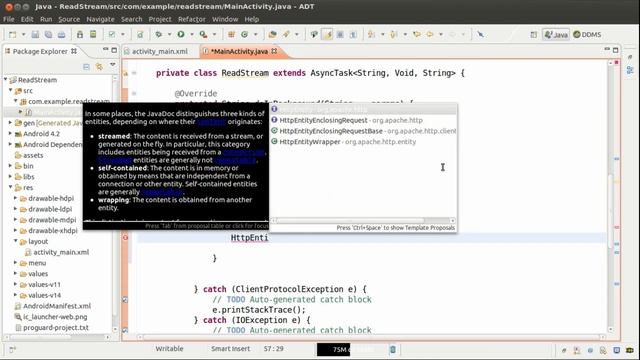Select the MainActivity.java editor tab
The width and height of the screenshot is (640, 360).
(239, 51)
